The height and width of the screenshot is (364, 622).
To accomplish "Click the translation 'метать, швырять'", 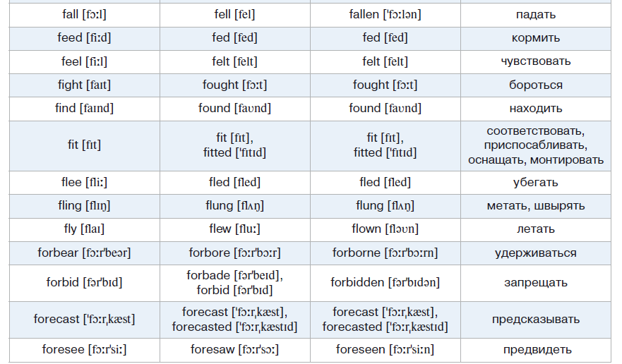I will coord(535,206).
